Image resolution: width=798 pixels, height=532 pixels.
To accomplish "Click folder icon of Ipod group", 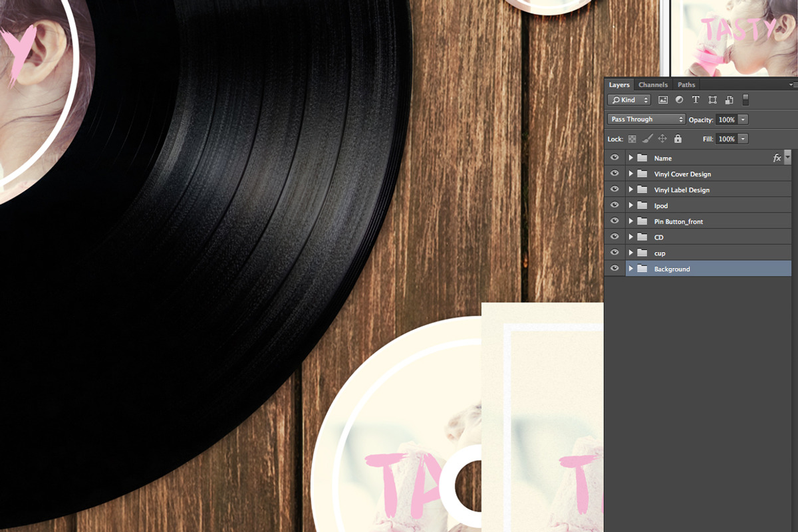I will coord(642,205).
